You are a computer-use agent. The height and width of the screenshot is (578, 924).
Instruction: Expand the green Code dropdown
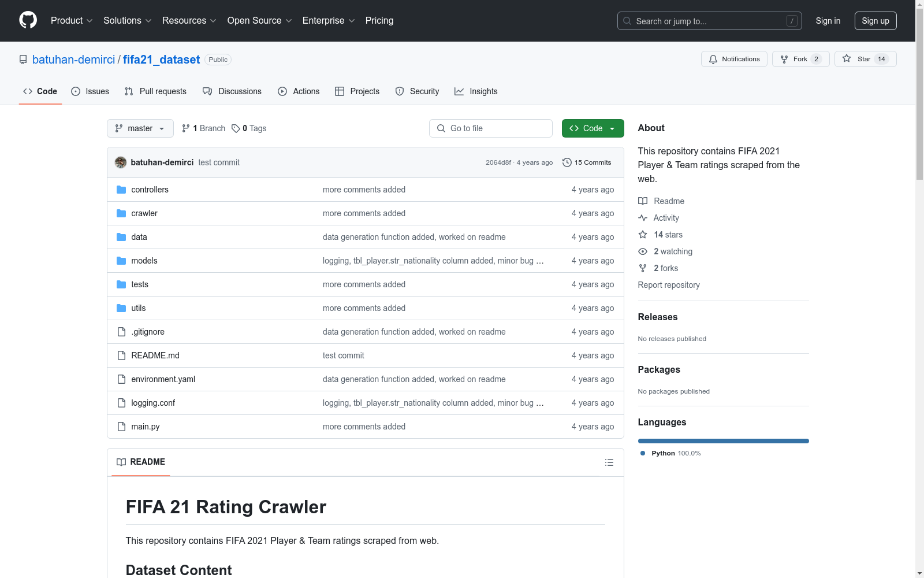click(x=593, y=128)
